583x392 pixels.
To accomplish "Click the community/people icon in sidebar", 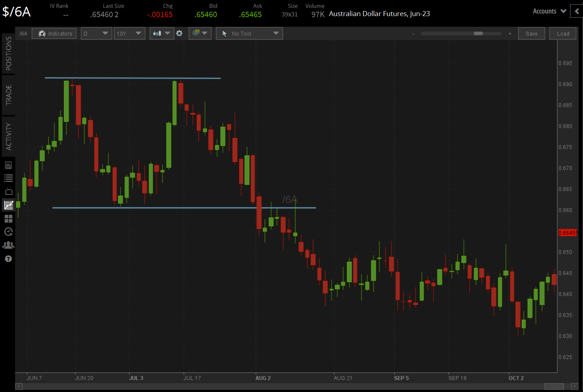I will [x=8, y=245].
